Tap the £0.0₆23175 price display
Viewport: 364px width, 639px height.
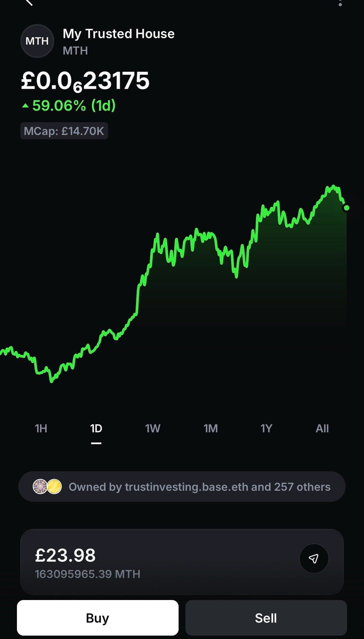85,81
